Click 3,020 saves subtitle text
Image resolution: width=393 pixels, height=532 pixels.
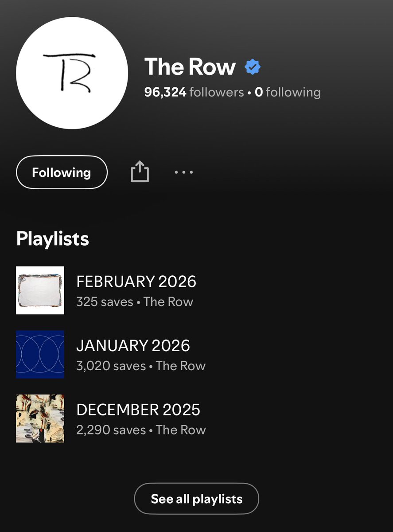tap(111, 366)
